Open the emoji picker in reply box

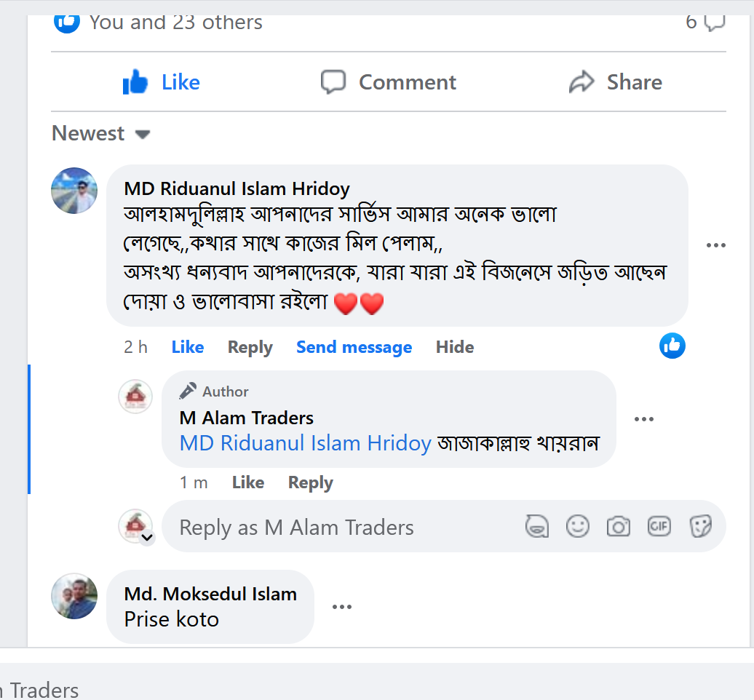coord(578,526)
